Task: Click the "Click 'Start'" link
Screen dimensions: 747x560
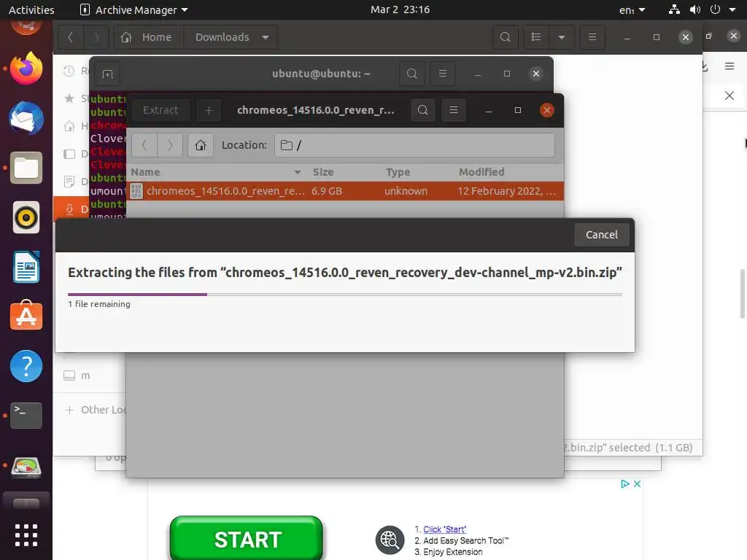Action: coord(444,529)
